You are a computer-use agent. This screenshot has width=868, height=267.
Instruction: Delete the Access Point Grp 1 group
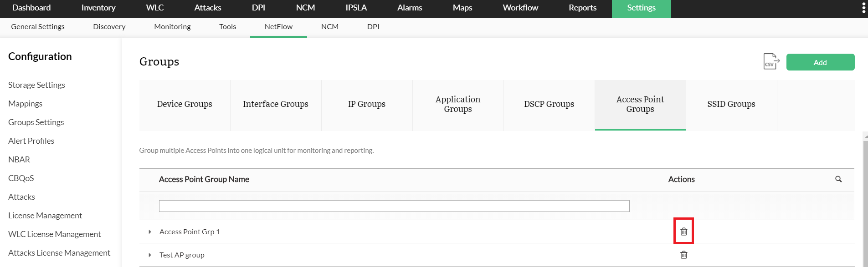(x=683, y=232)
